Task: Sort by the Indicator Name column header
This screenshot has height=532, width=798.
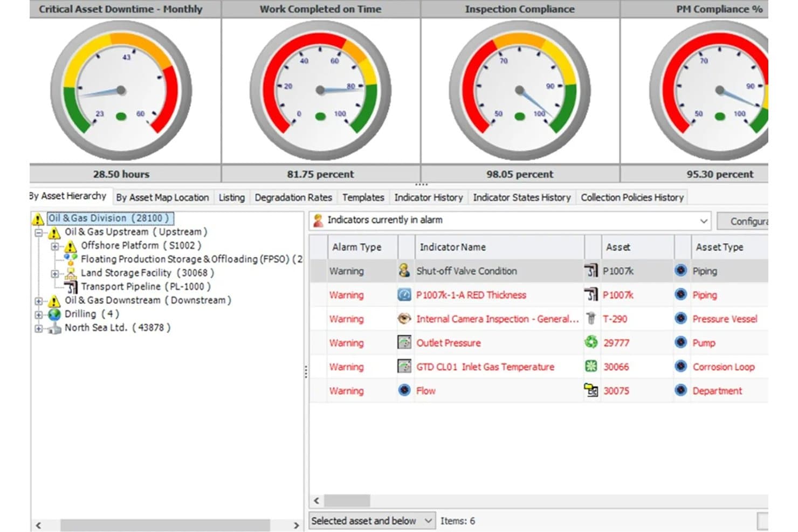Action: coord(499,247)
